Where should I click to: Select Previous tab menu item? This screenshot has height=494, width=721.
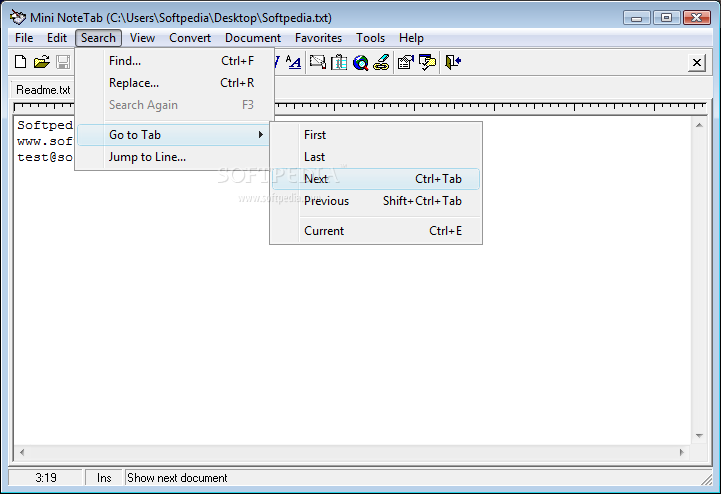click(x=376, y=201)
